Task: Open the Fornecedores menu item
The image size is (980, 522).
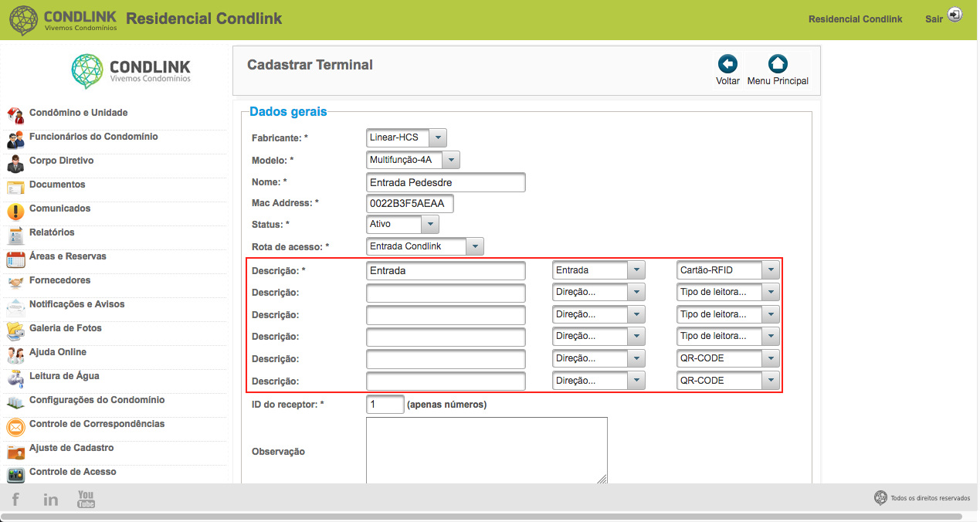Action: (59, 280)
